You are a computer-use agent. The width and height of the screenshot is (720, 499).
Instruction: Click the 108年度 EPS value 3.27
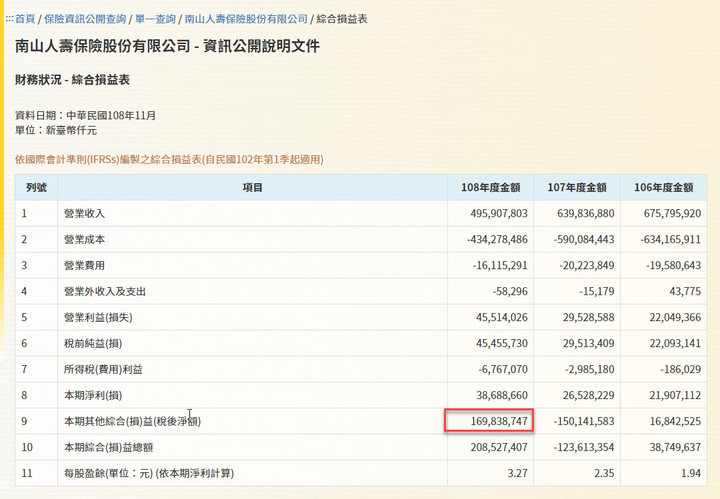point(518,473)
